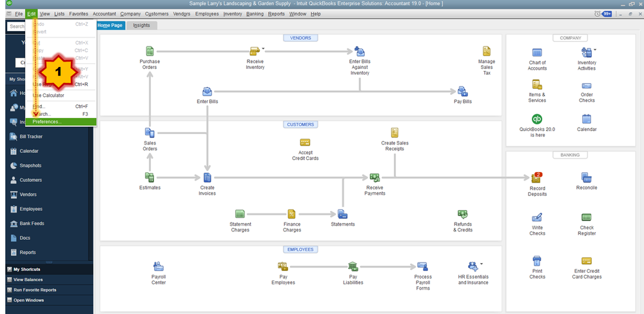
Task: Open Create Sales Receipts
Action: pos(395,132)
